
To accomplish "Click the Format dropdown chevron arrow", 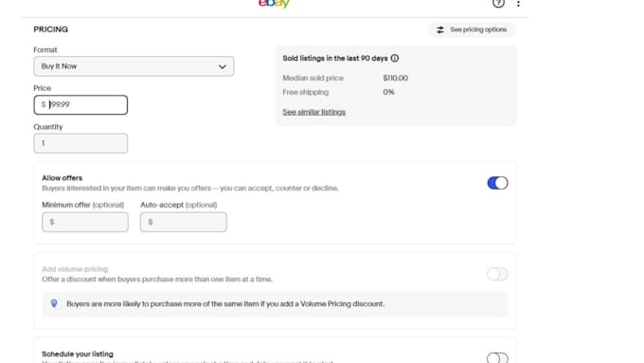I will pos(223,66).
